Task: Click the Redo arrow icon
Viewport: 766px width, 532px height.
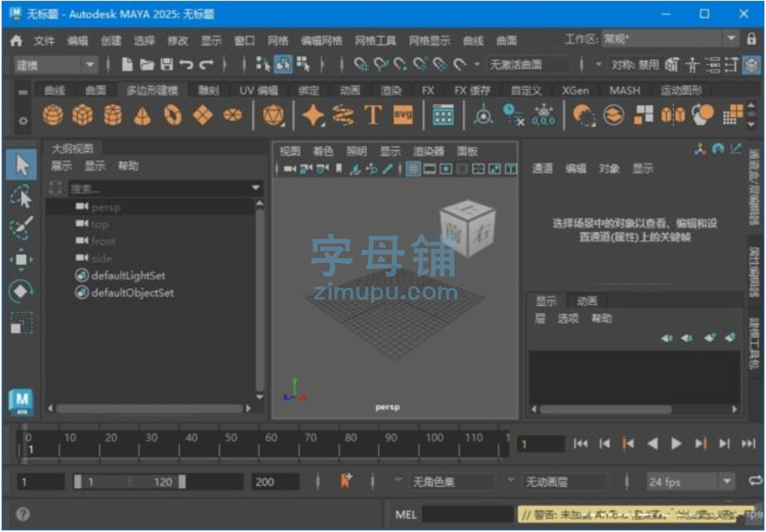Action: tap(206, 64)
